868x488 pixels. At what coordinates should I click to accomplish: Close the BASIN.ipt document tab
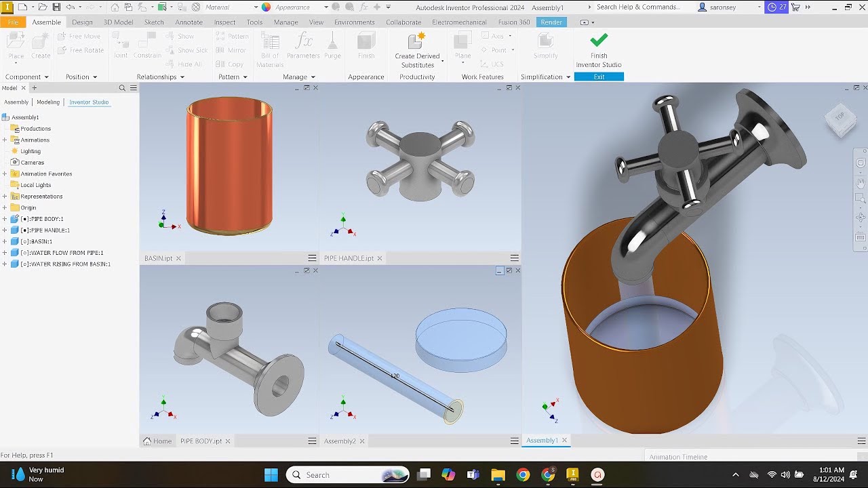coord(178,259)
